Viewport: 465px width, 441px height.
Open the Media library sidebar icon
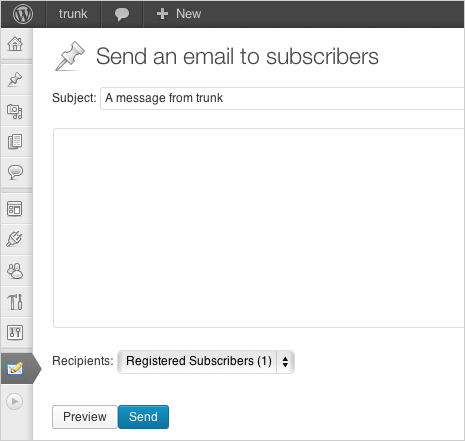tap(15, 111)
